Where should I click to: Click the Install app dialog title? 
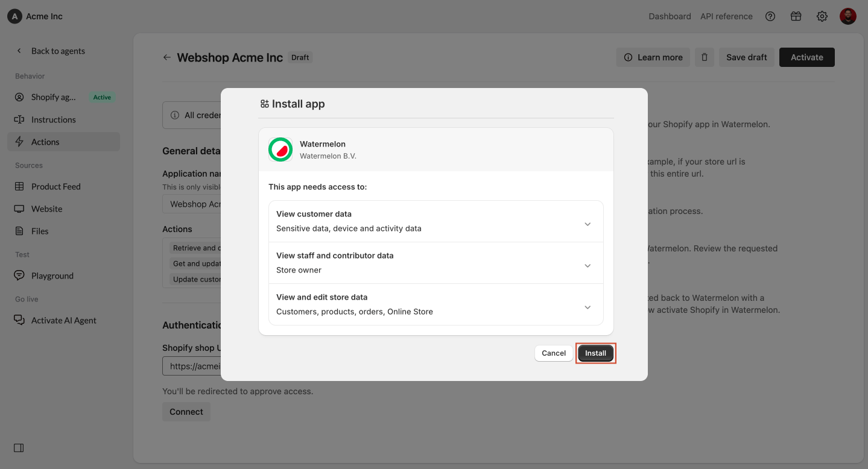[x=298, y=104]
